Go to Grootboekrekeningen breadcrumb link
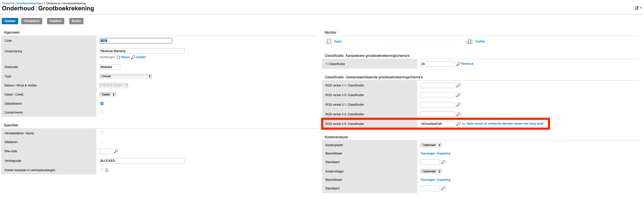Image resolution: width=644 pixels, height=199 pixels. click(30, 3)
